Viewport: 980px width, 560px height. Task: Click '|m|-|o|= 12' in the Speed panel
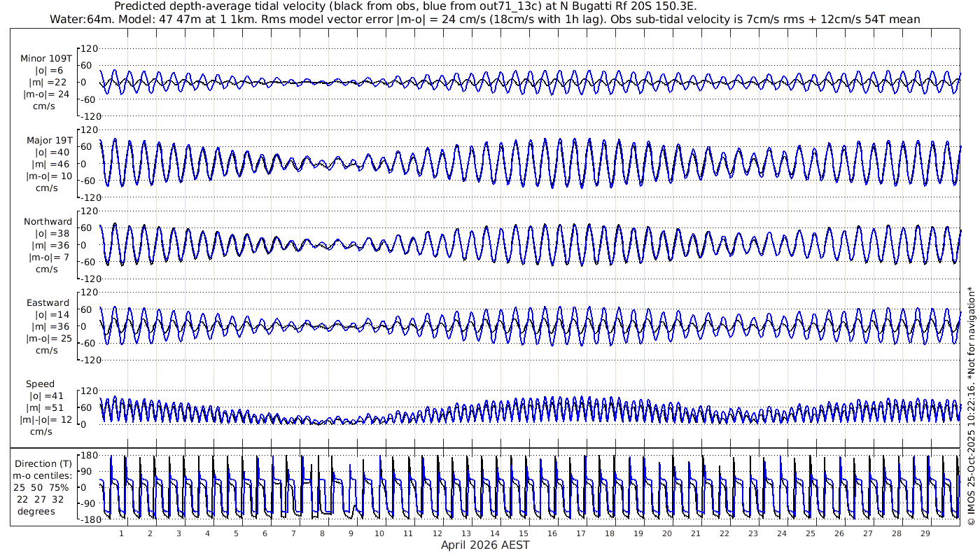tap(47, 420)
